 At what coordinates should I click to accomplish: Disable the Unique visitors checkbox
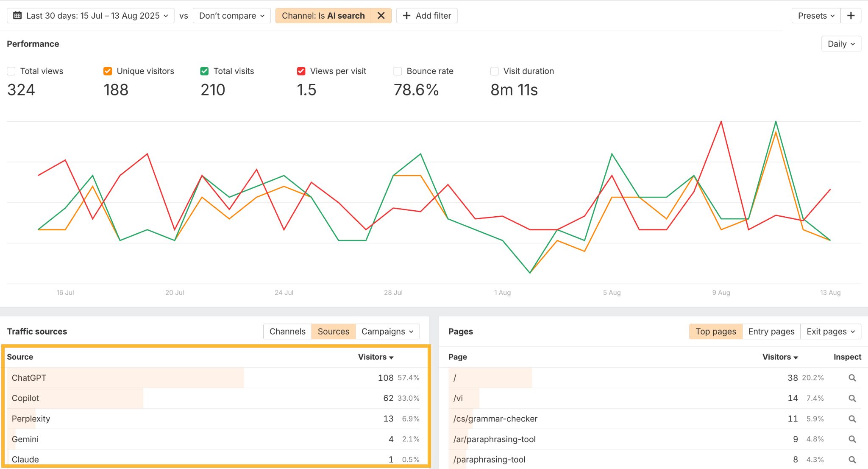click(x=107, y=71)
